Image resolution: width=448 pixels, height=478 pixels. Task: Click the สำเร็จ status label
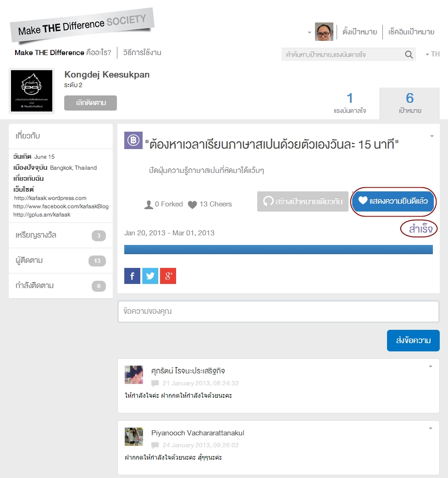click(420, 228)
